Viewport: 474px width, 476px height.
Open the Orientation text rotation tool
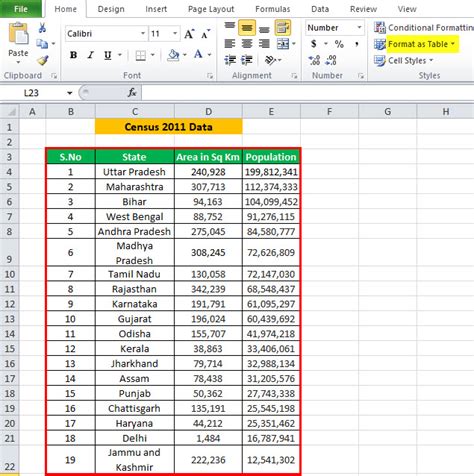point(270,60)
